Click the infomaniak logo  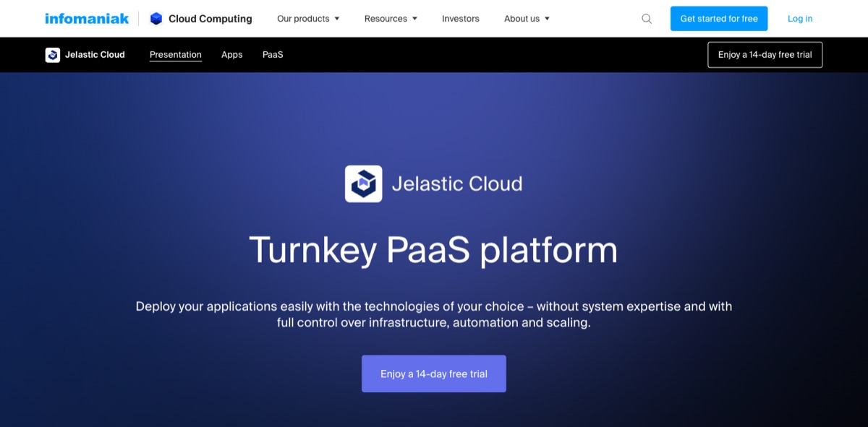tap(87, 19)
